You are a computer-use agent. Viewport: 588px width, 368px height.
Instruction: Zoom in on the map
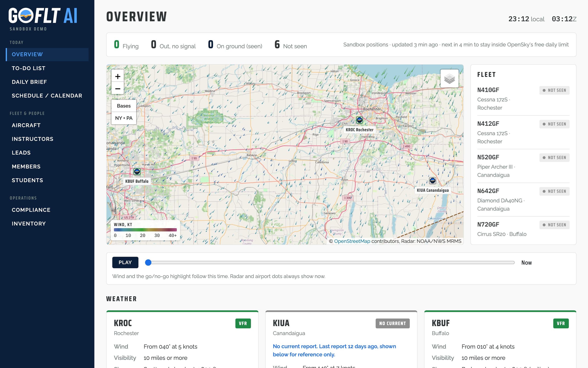pos(118,76)
